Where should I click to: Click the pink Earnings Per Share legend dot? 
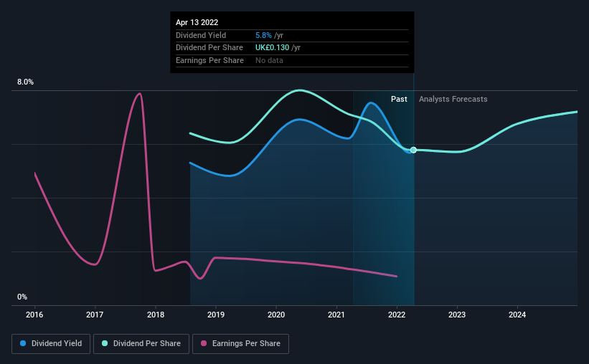click(204, 343)
